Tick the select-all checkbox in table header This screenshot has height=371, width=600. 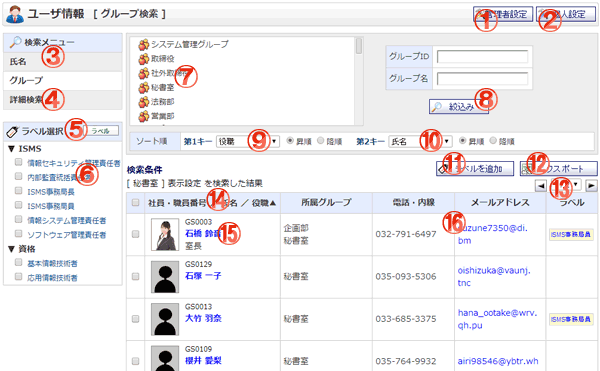point(135,202)
